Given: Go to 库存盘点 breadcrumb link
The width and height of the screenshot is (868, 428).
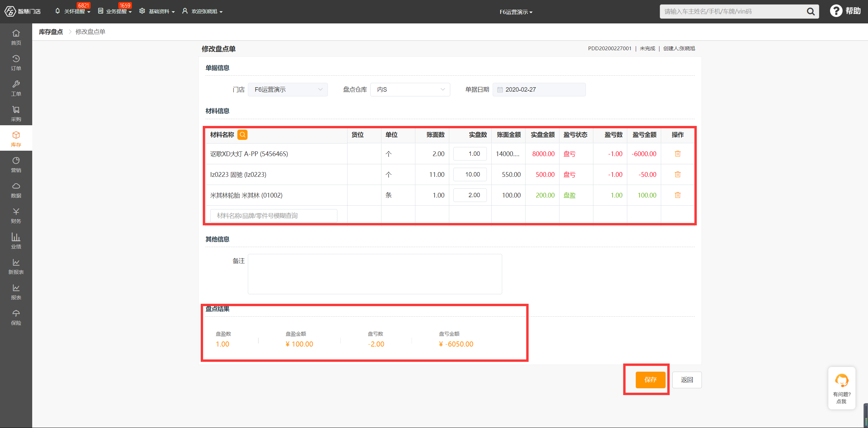Looking at the screenshot, I should tap(51, 32).
